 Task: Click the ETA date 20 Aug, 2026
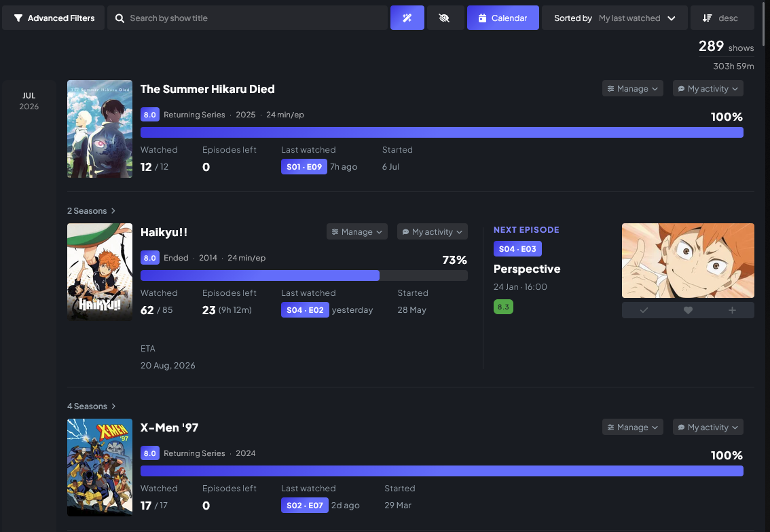tap(168, 366)
